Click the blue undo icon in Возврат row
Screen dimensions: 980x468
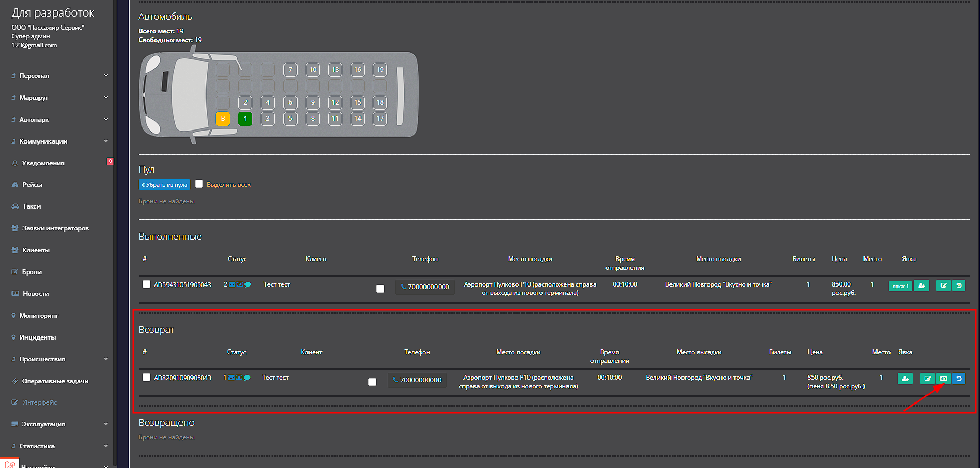(x=959, y=379)
